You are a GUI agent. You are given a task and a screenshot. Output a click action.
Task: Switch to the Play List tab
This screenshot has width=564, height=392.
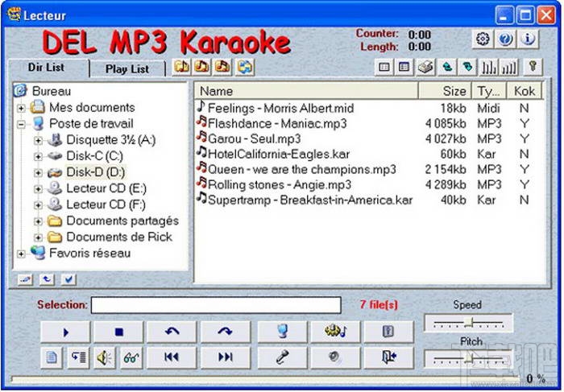127,69
